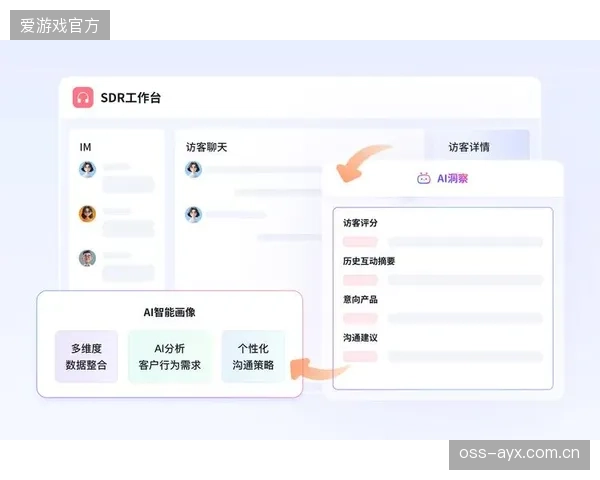Screen dimensions: 600x480
Task: Click the AI洞察 robot icon
Action: pos(423,178)
